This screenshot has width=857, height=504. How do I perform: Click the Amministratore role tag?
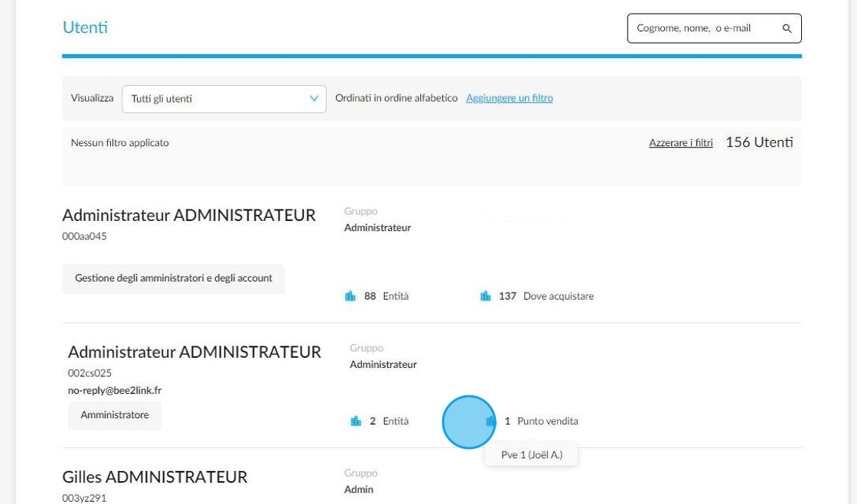coord(114,415)
